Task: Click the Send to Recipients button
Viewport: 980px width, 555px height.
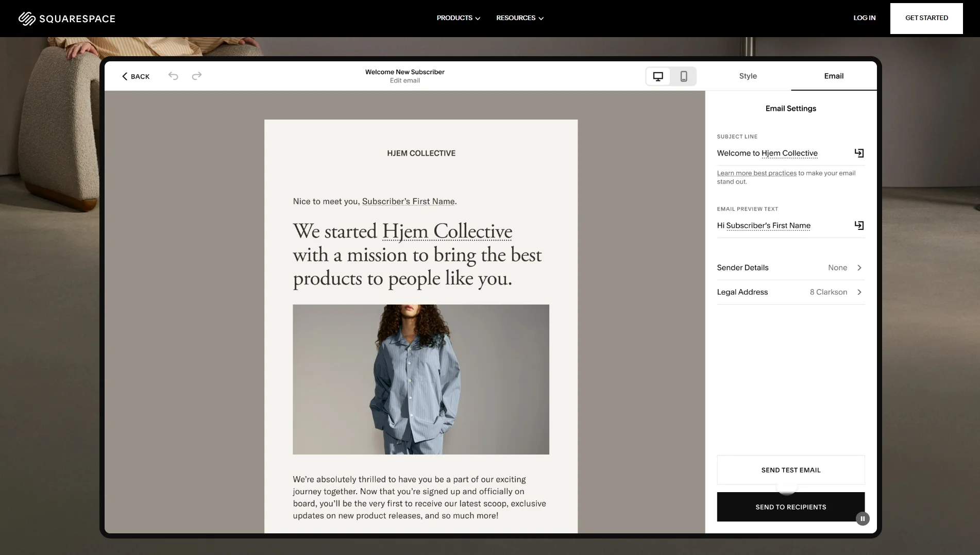Action: point(790,507)
